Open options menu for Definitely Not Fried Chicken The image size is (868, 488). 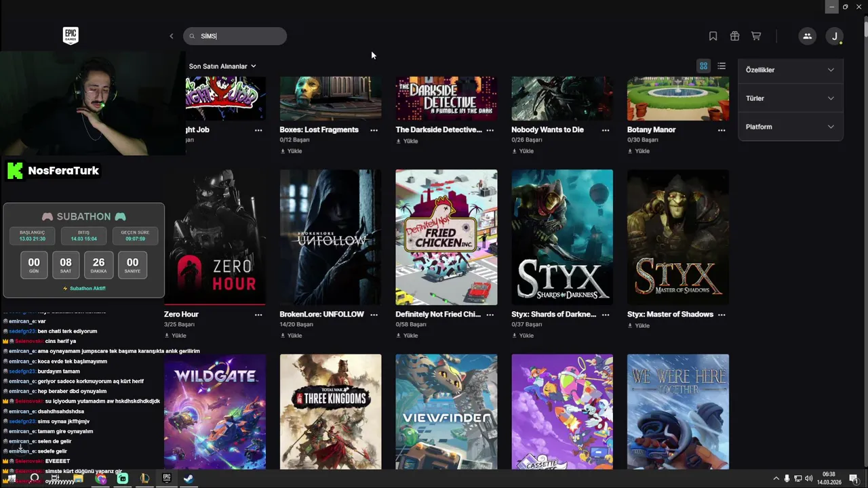pyautogui.click(x=490, y=314)
